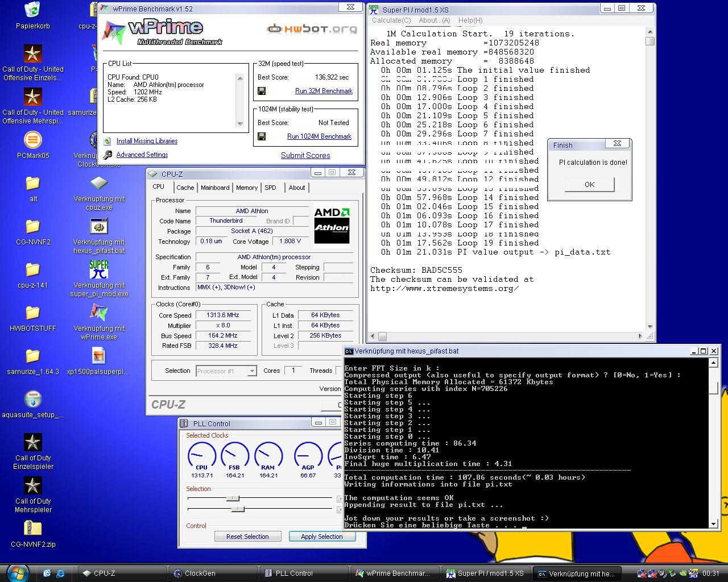Switch to the Memory tab in CPU-Z

(247, 188)
